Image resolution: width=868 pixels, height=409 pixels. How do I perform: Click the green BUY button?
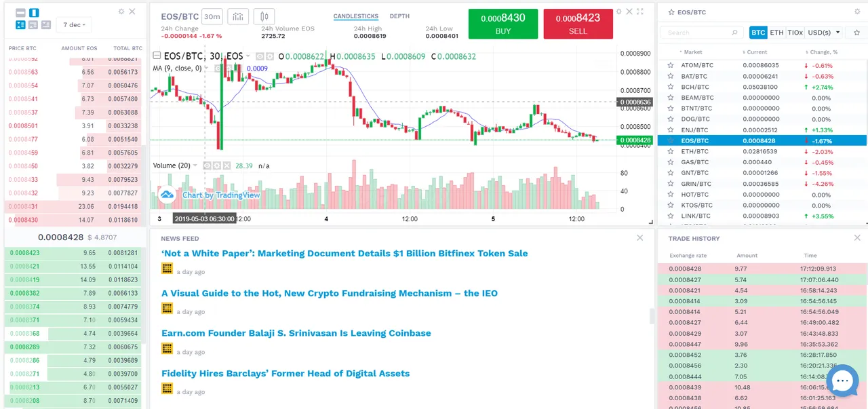point(502,24)
